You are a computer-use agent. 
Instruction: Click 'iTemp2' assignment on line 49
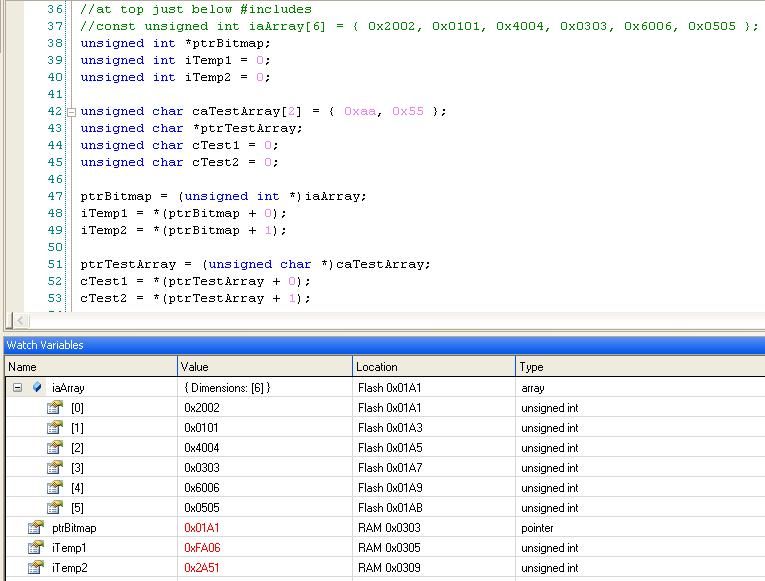click(104, 230)
